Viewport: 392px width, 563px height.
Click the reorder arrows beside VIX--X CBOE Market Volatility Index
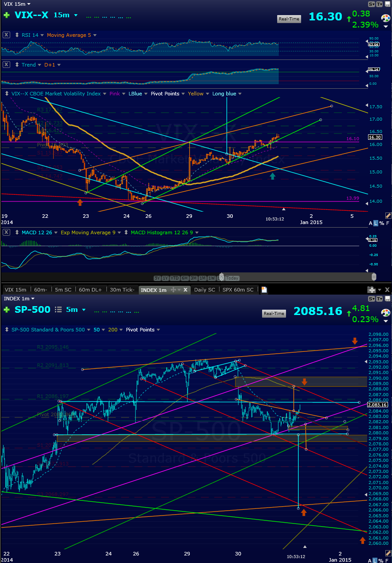[x=8, y=94]
